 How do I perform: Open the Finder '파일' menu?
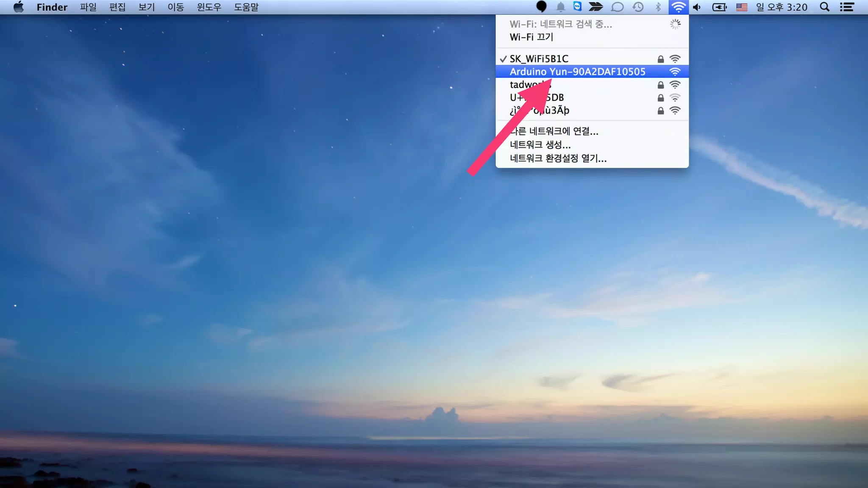(x=88, y=7)
